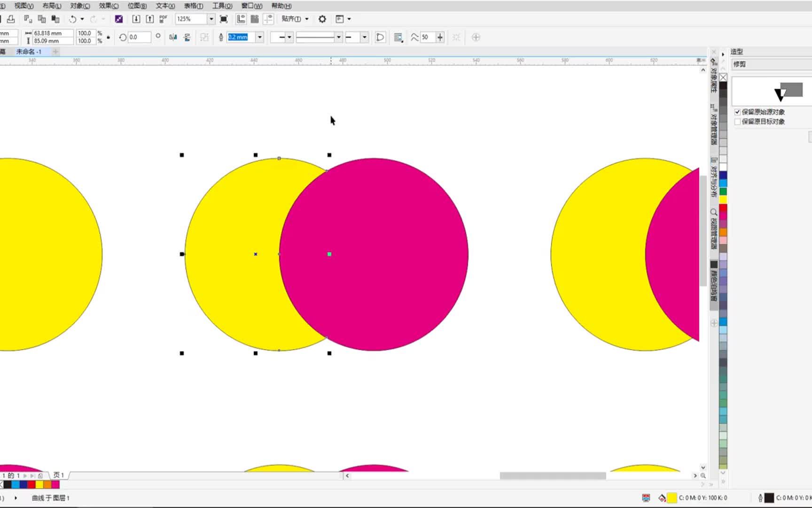Screen dimensions: 812x508
Task: Check the keep original source object box
Action: (x=738, y=112)
